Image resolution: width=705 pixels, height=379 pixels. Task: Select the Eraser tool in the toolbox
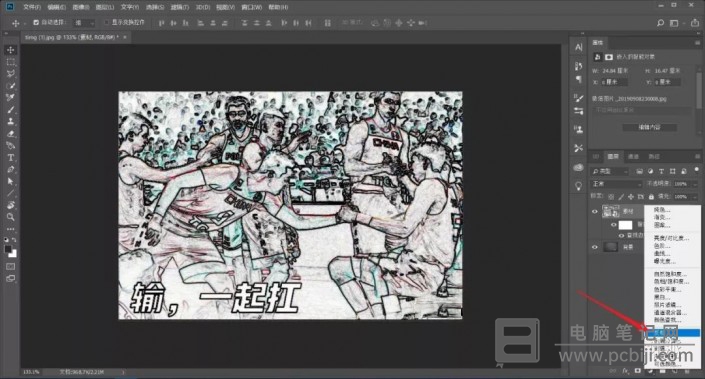[x=10, y=134]
